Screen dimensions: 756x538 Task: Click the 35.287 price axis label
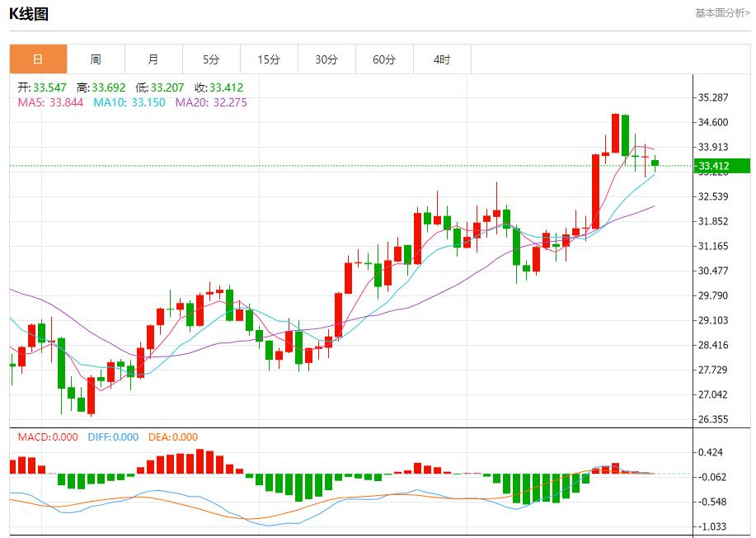coord(713,97)
